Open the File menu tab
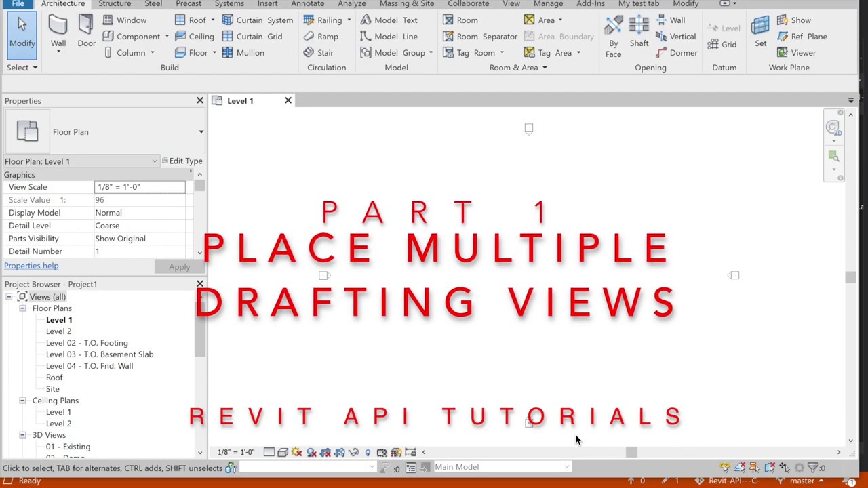 pyautogui.click(x=18, y=4)
